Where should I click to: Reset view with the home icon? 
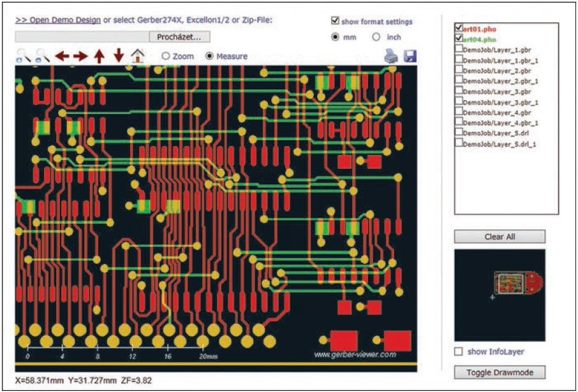coord(138,56)
